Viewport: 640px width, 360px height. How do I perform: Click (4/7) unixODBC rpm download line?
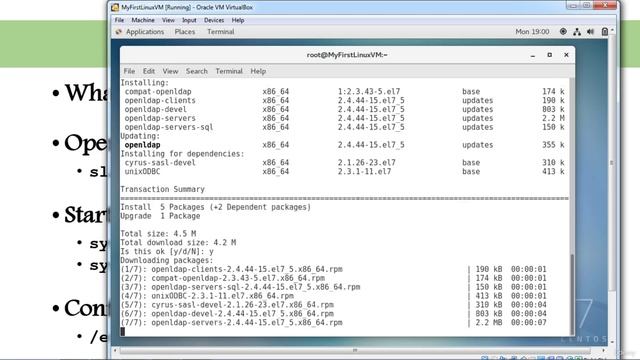[333, 296]
